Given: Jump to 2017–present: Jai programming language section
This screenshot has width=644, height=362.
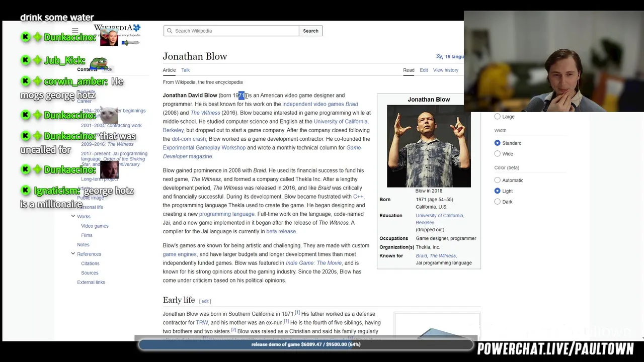Looking at the screenshot, I should coord(114,159).
